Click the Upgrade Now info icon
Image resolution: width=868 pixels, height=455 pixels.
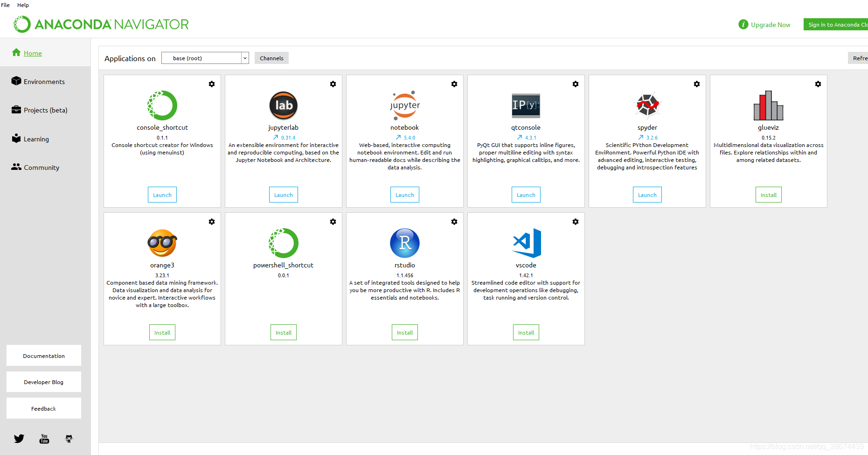[743, 24]
